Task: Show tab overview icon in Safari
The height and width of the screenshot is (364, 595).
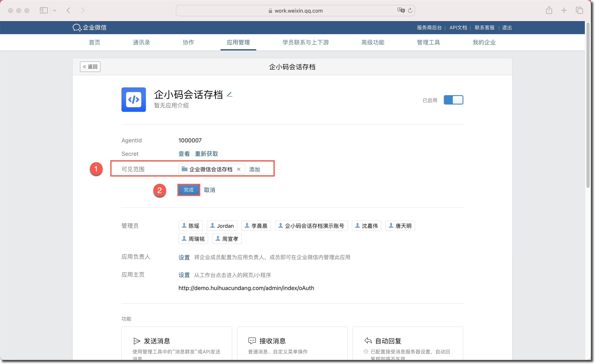Action: 579,10
